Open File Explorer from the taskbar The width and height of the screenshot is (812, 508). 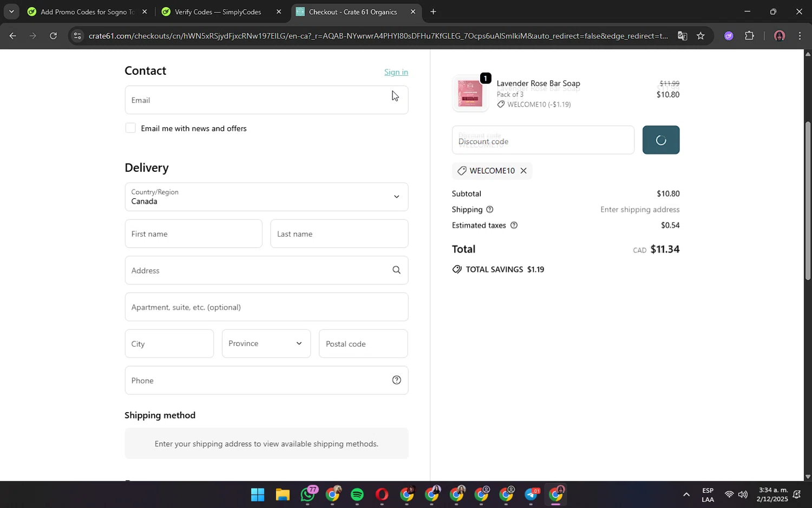[283, 494]
